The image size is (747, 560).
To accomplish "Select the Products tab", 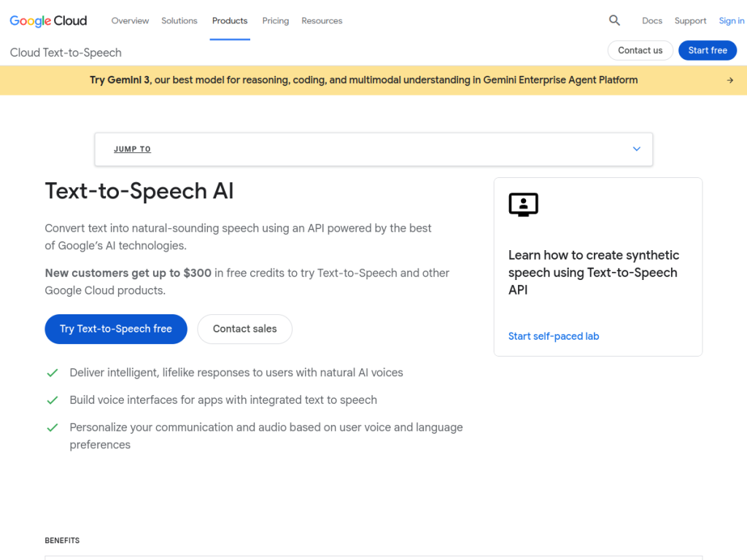I will pos(230,20).
